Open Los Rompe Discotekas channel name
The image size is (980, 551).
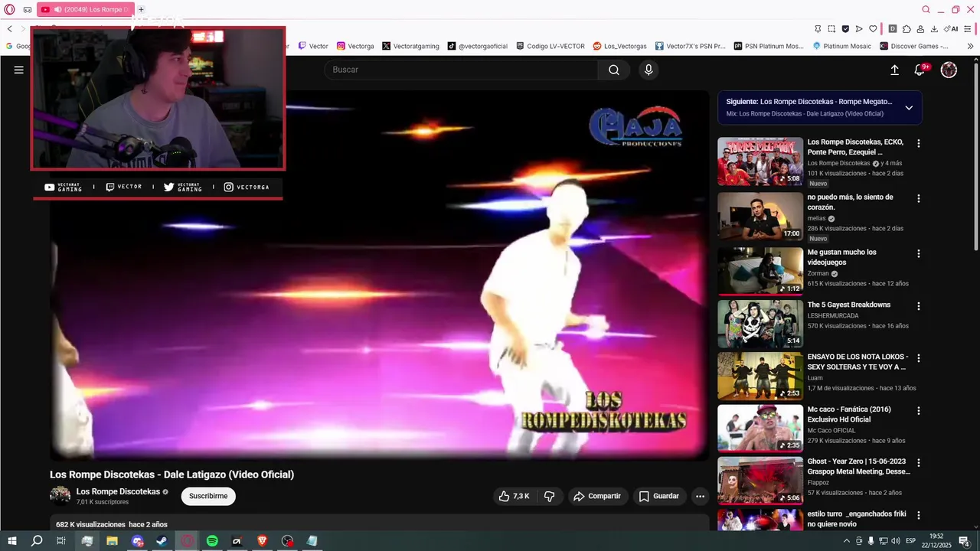click(x=118, y=491)
